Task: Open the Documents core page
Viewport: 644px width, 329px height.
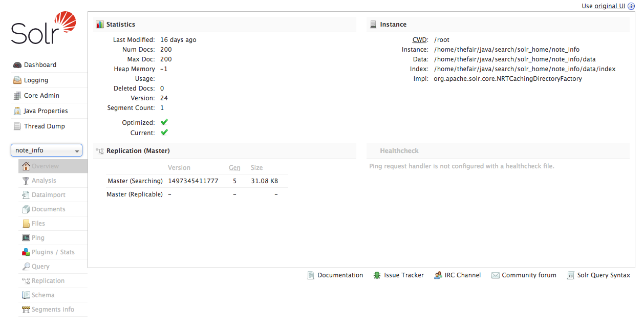Action: 53,209
